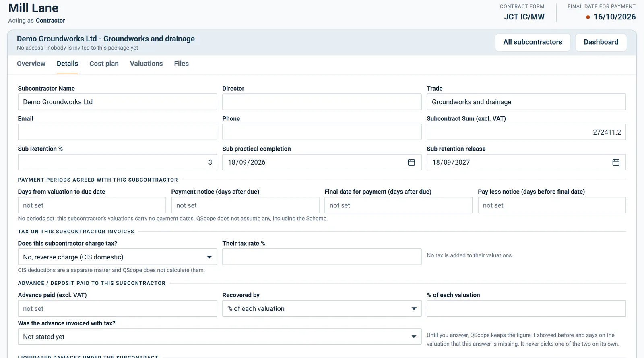Open the Cost plan tab

point(104,64)
